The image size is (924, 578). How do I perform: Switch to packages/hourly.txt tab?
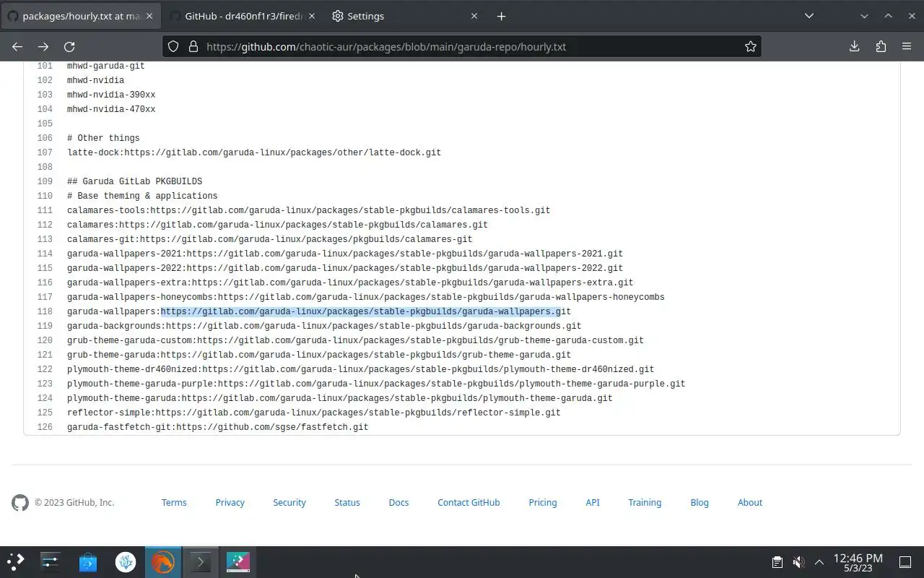pyautogui.click(x=79, y=16)
